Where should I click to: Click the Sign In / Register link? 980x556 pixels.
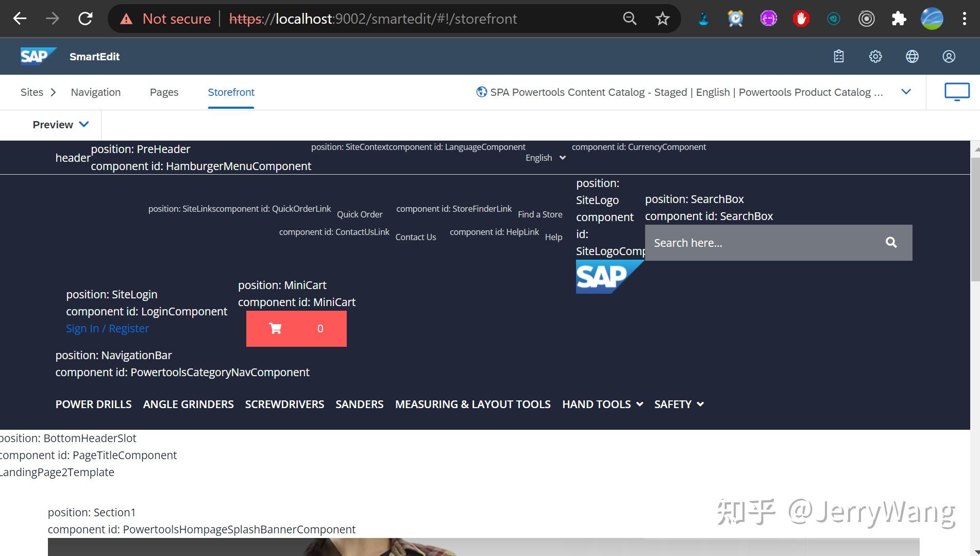[x=107, y=328]
